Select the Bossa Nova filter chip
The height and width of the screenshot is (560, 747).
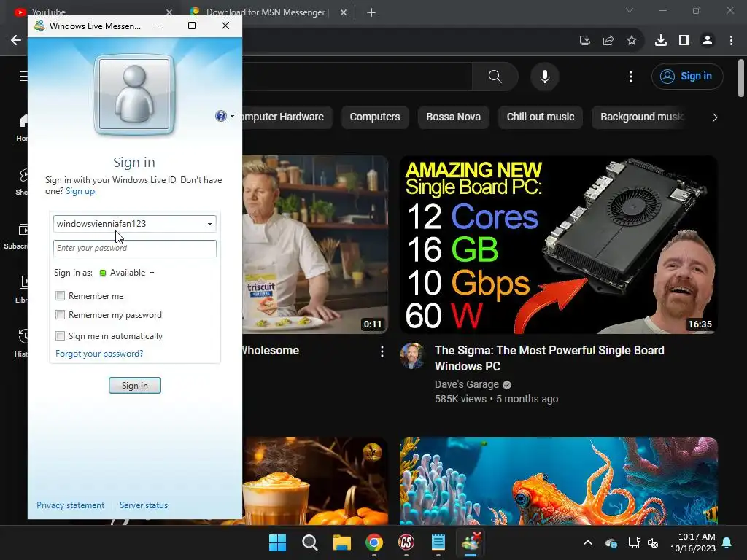tap(453, 117)
